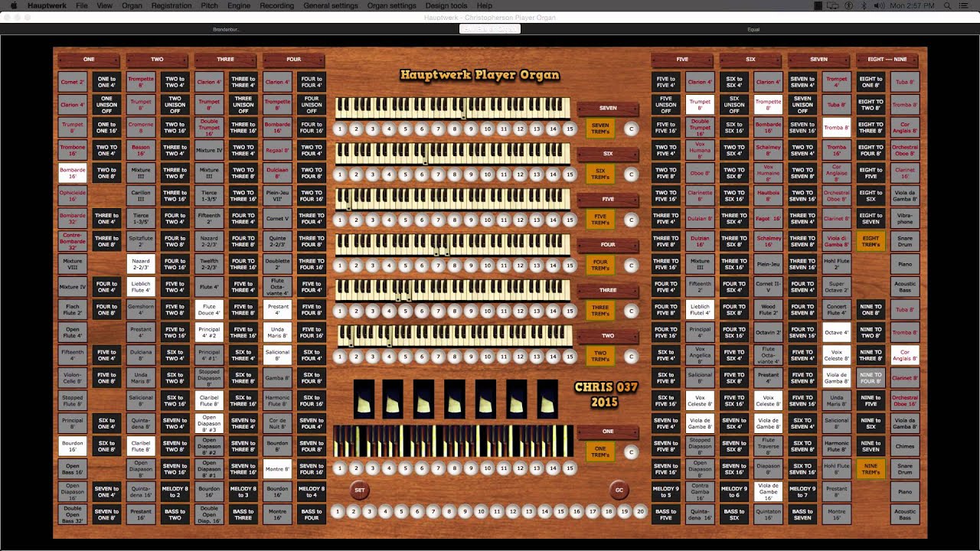Toggle the Flute Traverse 8' stop
The height and width of the screenshot is (551, 980).
pyautogui.click(x=769, y=446)
